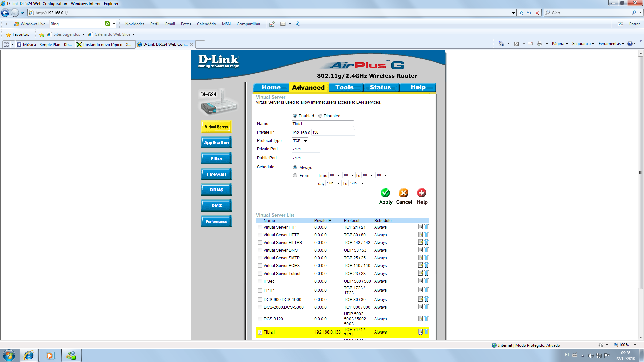Open the Filter settings page

point(216,158)
